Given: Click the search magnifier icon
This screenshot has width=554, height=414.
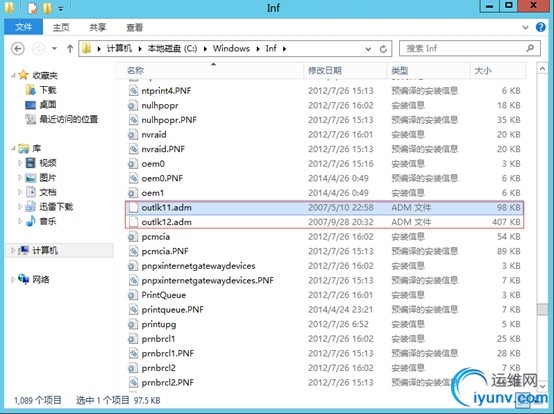Looking at the screenshot, I should [x=530, y=48].
